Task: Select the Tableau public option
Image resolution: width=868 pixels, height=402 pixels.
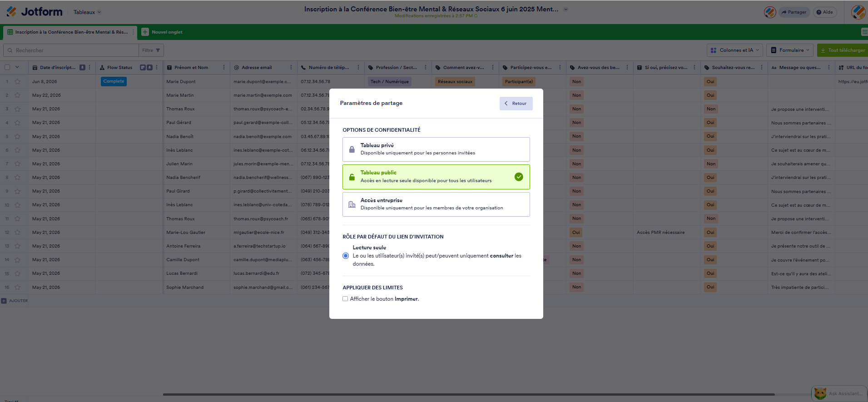Action: tap(436, 177)
